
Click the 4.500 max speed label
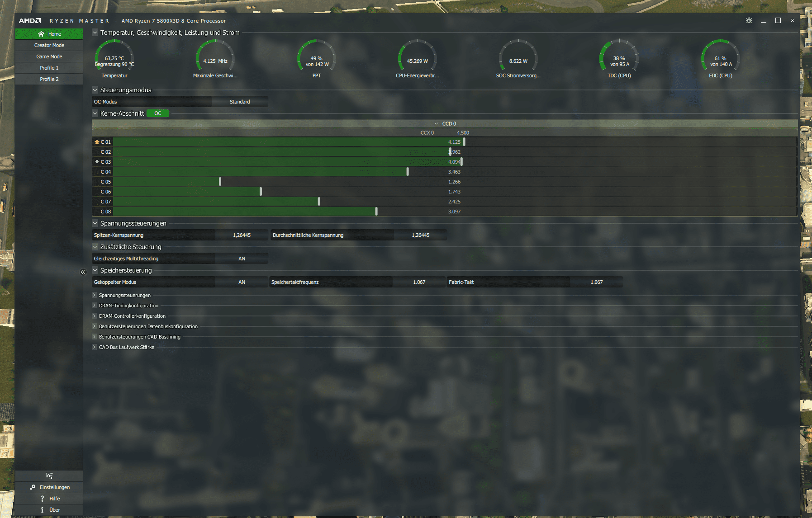tap(463, 133)
